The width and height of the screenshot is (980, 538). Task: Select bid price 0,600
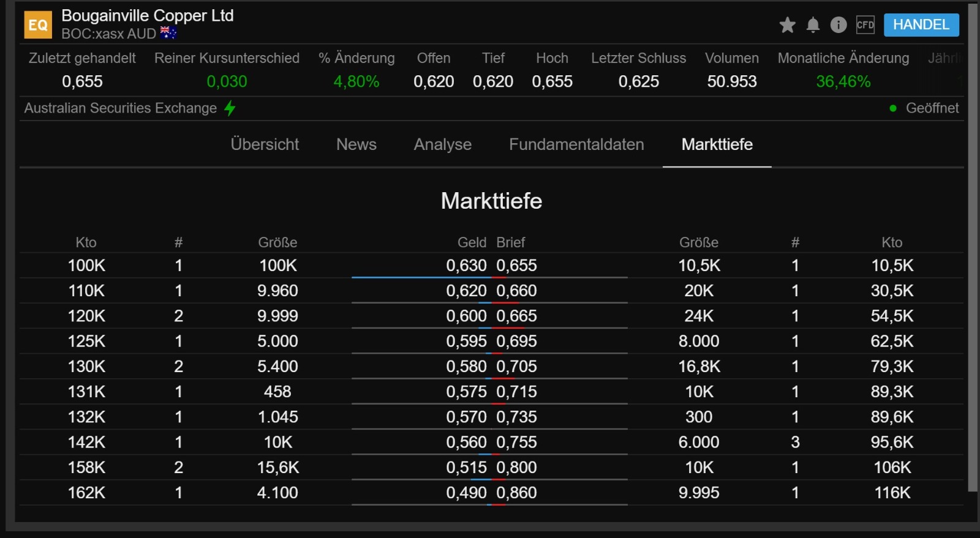click(x=466, y=316)
